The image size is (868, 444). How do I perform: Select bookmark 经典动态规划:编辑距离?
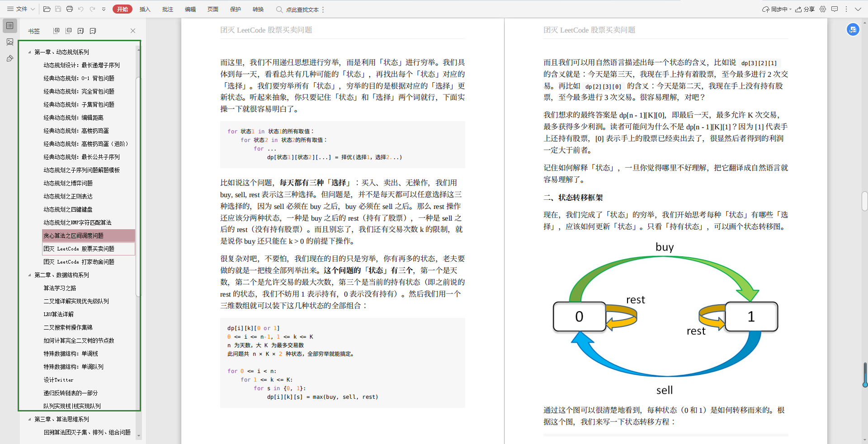pos(73,118)
